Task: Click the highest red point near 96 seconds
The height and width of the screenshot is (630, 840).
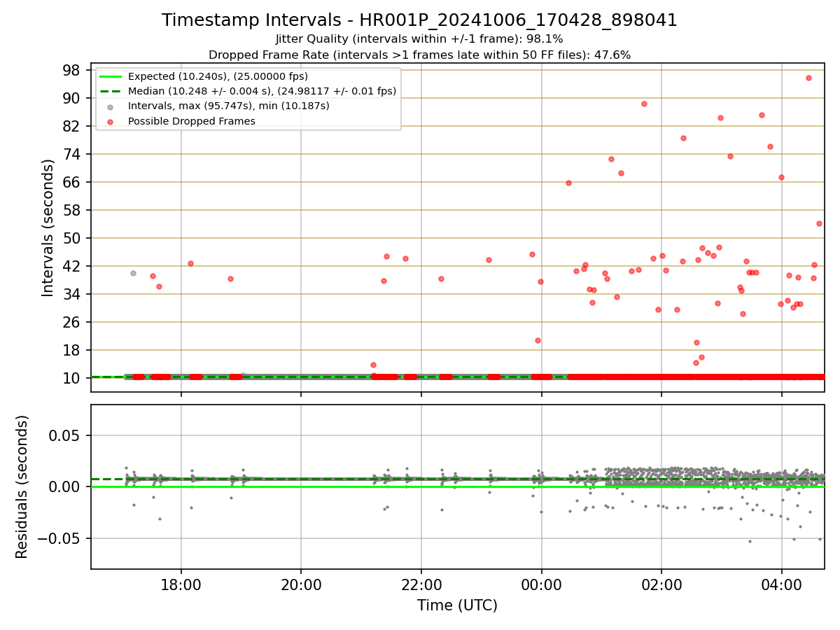Action: click(x=808, y=78)
